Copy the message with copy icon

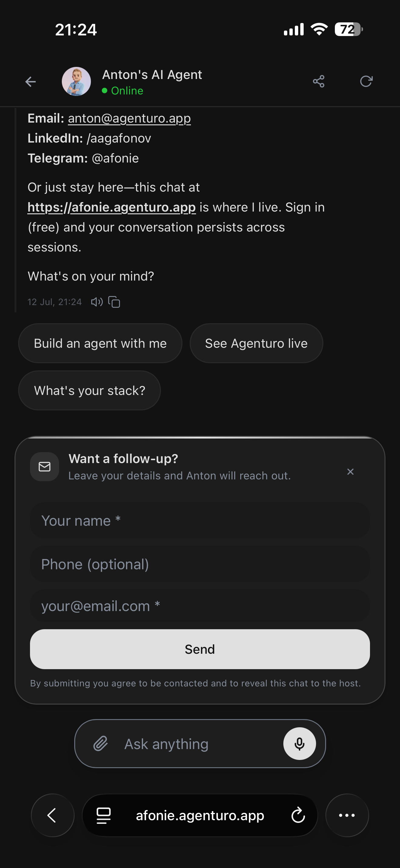[114, 301]
